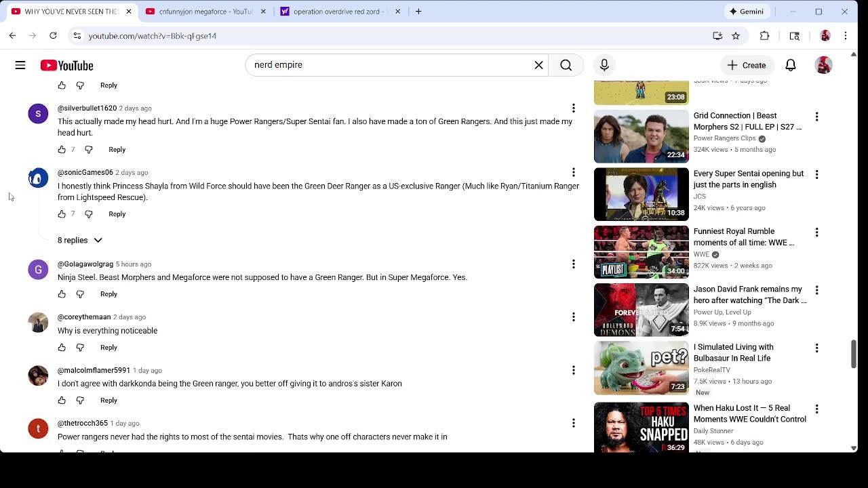The height and width of the screenshot is (488, 868).
Task: Reload the page
Action: [53, 35]
